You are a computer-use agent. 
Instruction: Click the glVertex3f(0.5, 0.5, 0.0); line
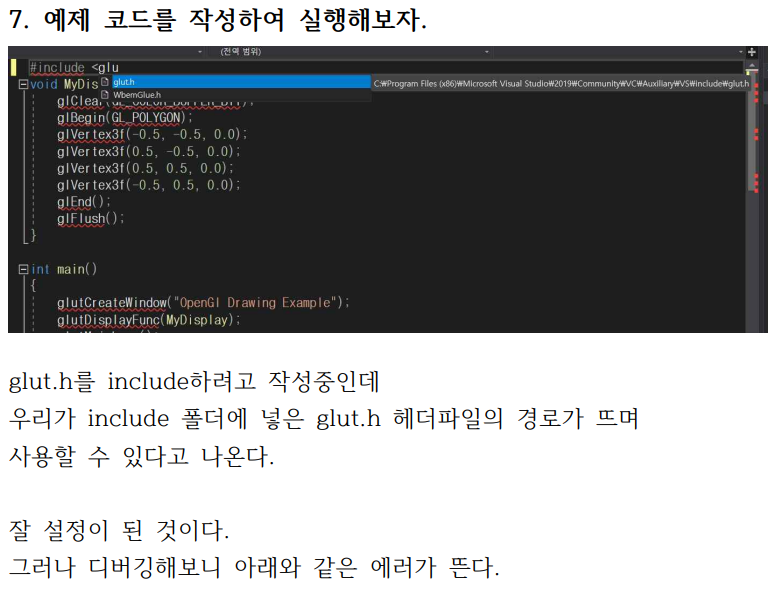click(145, 168)
